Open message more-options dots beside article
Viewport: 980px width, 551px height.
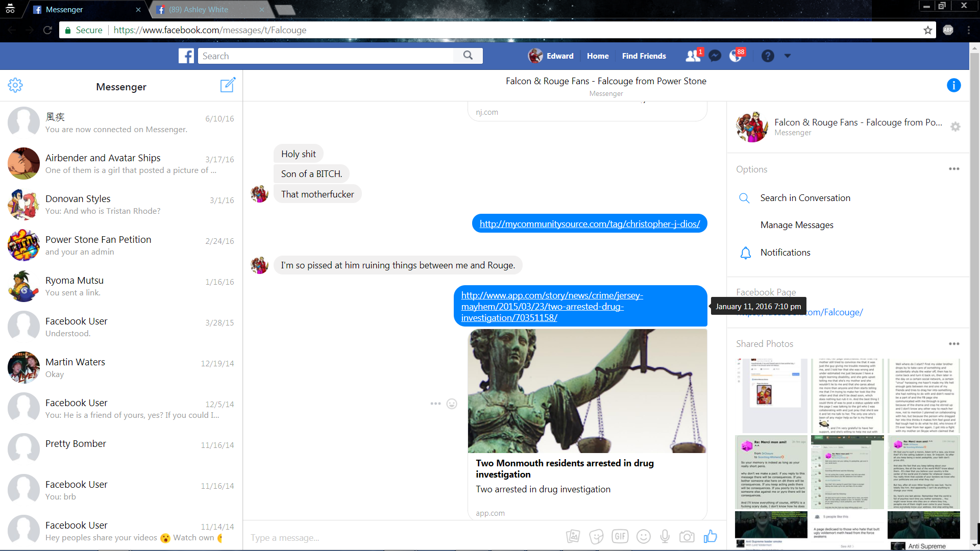point(435,404)
